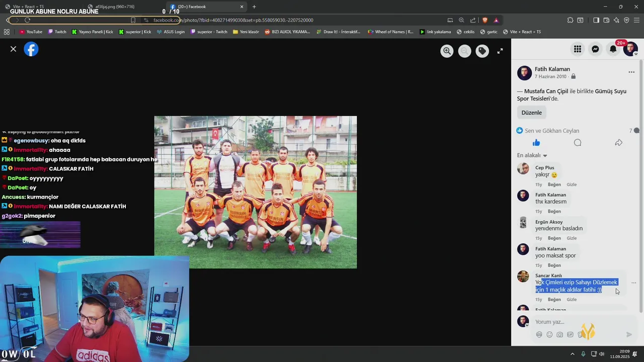Click the team photo image
Screen dimensions: 644x362
click(256, 192)
